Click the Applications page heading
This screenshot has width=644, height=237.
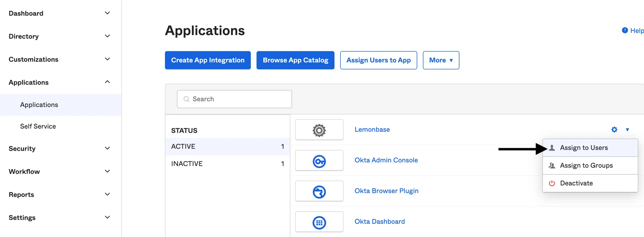pos(205,31)
